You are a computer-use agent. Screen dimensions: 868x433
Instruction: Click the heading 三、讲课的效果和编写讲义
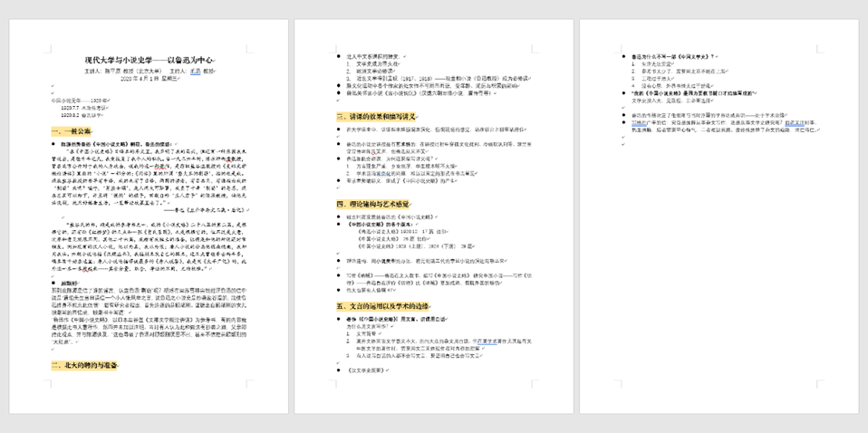[x=376, y=117]
